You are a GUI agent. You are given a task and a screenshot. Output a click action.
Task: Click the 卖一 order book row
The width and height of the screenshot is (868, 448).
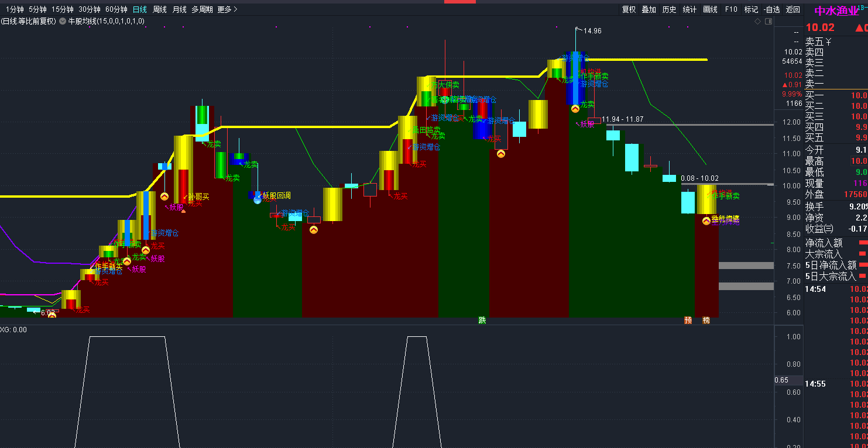pos(836,84)
